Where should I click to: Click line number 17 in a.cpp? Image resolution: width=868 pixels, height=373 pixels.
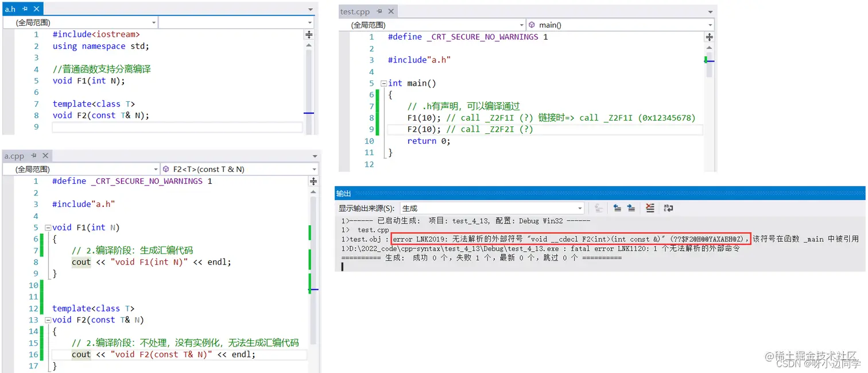click(x=33, y=366)
